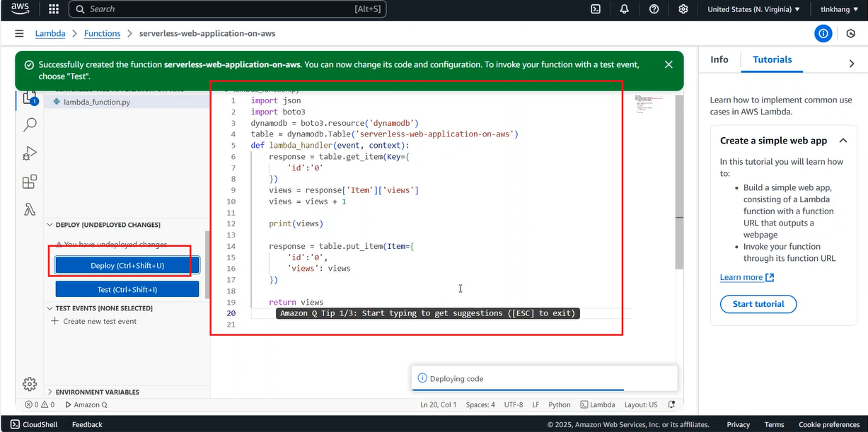Click Create new test event
The width and height of the screenshot is (868, 432).
click(94, 321)
